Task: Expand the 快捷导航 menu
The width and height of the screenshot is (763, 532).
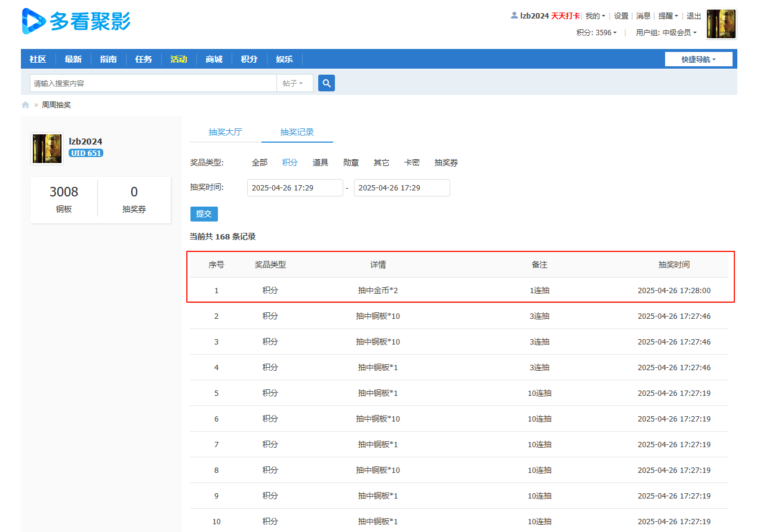Action: [x=699, y=59]
